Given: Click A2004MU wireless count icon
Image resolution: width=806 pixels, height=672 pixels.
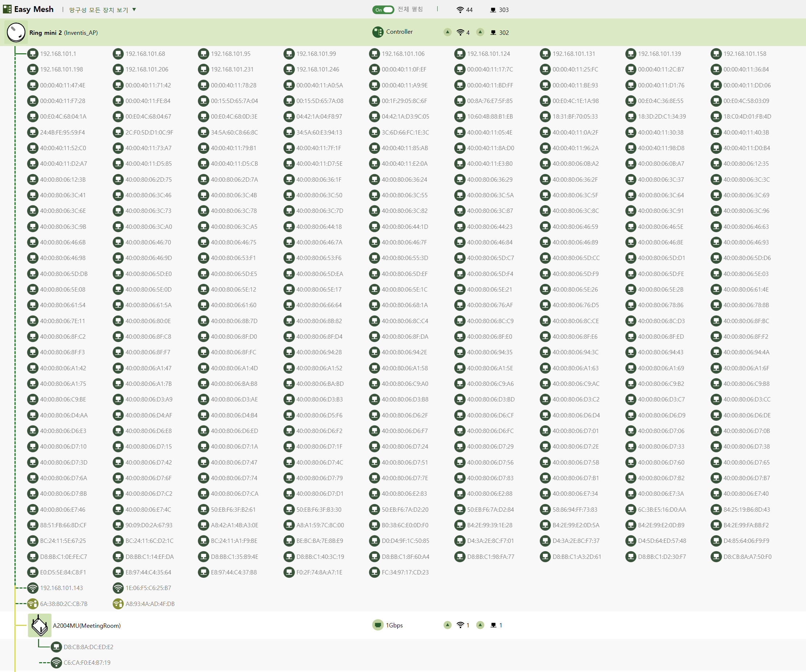Looking at the screenshot, I should (x=460, y=625).
